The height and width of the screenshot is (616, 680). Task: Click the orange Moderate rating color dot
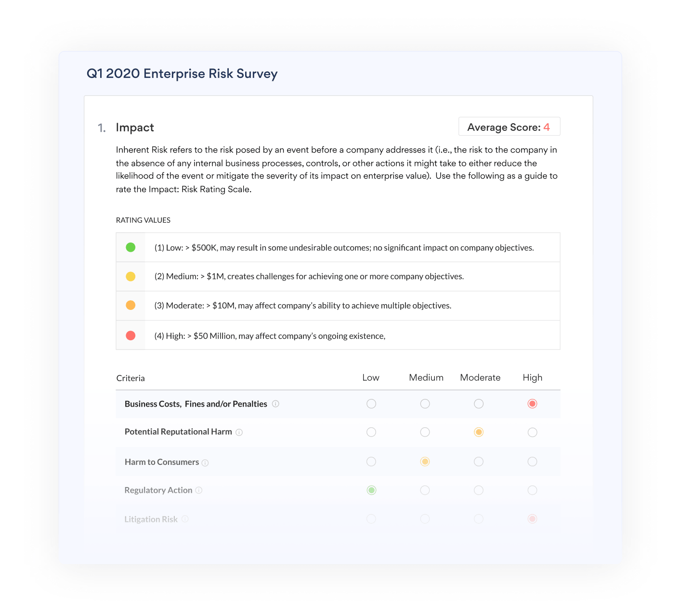click(x=131, y=305)
